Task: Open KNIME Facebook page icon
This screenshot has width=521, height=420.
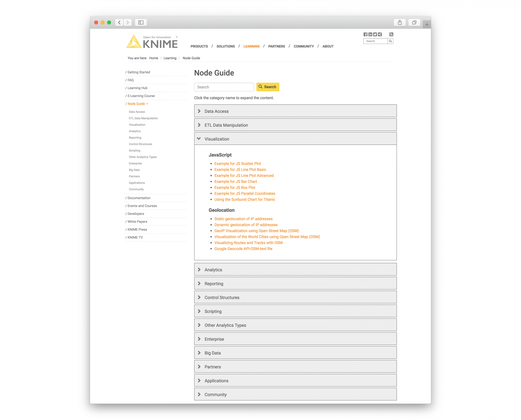Action: coord(365,34)
